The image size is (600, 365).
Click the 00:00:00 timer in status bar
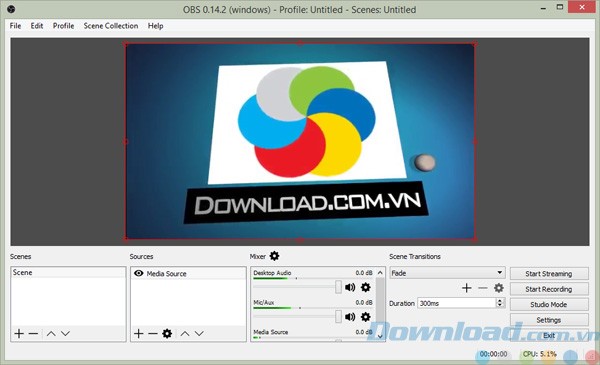[493, 354]
